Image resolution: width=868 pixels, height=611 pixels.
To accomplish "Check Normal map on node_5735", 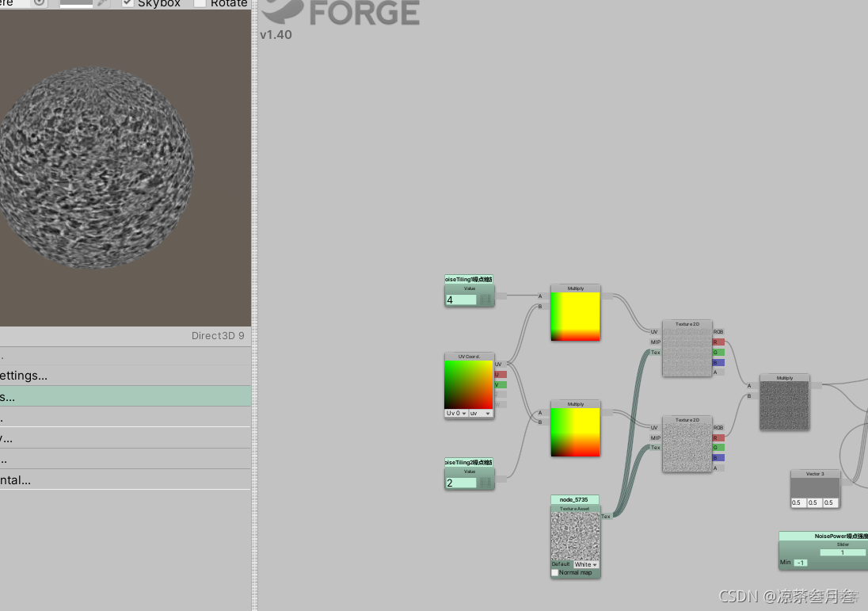I will coord(555,572).
